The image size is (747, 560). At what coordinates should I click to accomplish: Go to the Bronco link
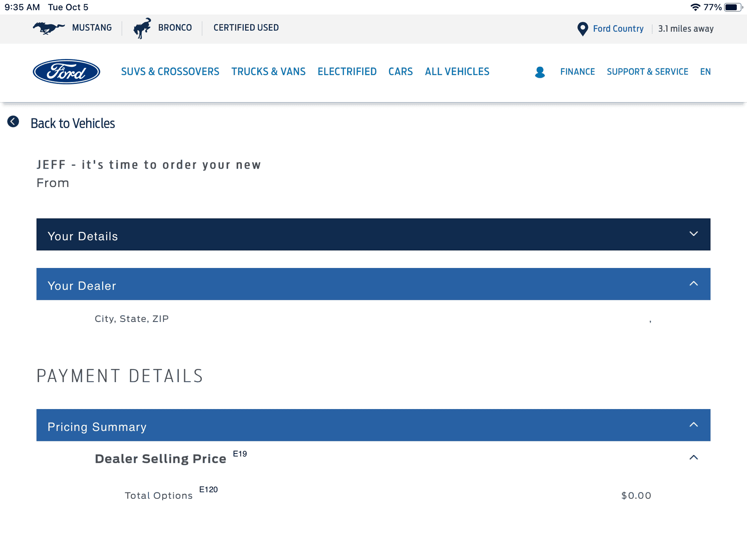click(175, 28)
